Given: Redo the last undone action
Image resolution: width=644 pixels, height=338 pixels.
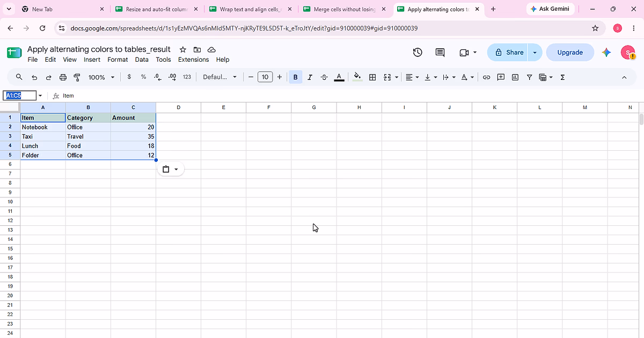Looking at the screenshot, I should [x=49, y=77].
